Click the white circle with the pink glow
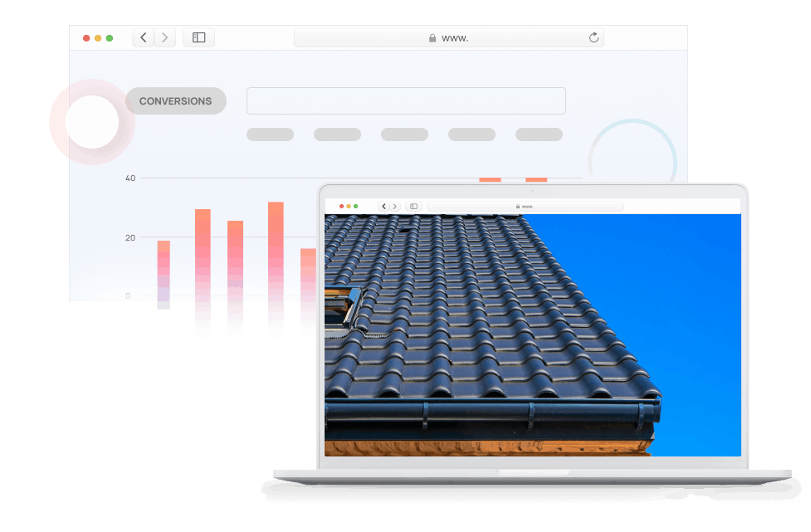 coord(91,122)
